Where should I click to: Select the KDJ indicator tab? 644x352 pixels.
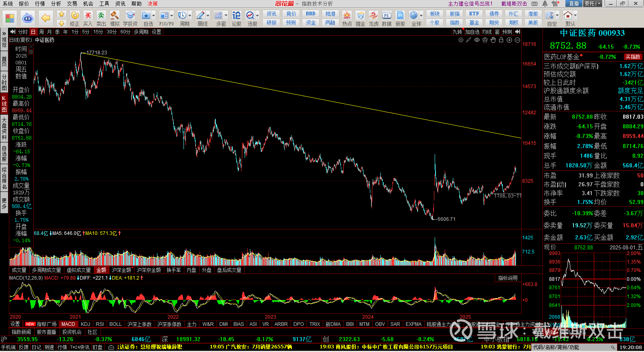(85, 324)
